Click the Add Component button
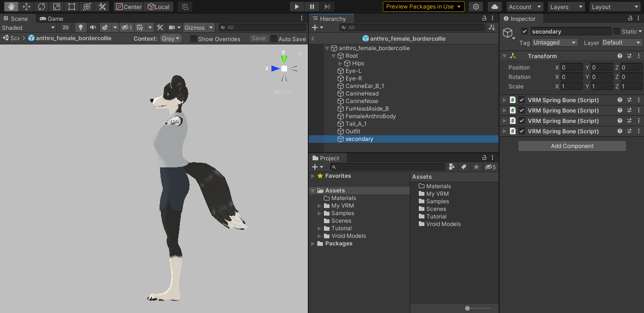 click(572, 146)
